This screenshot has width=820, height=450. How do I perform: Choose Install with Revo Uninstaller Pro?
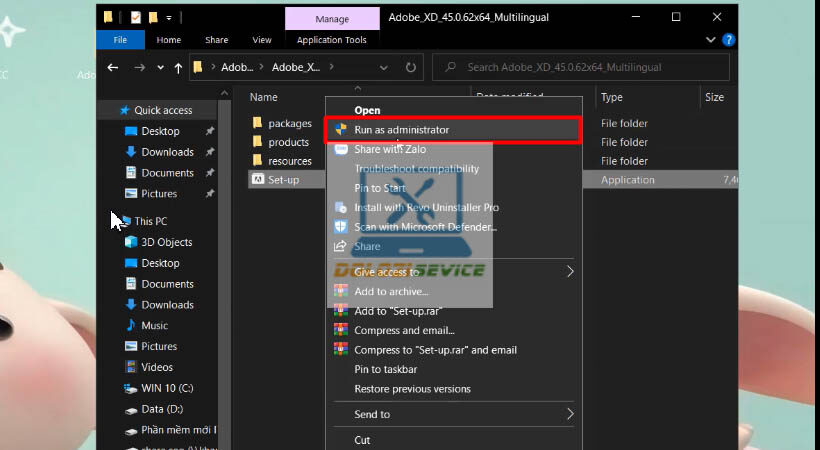click(x=453, y=207)
